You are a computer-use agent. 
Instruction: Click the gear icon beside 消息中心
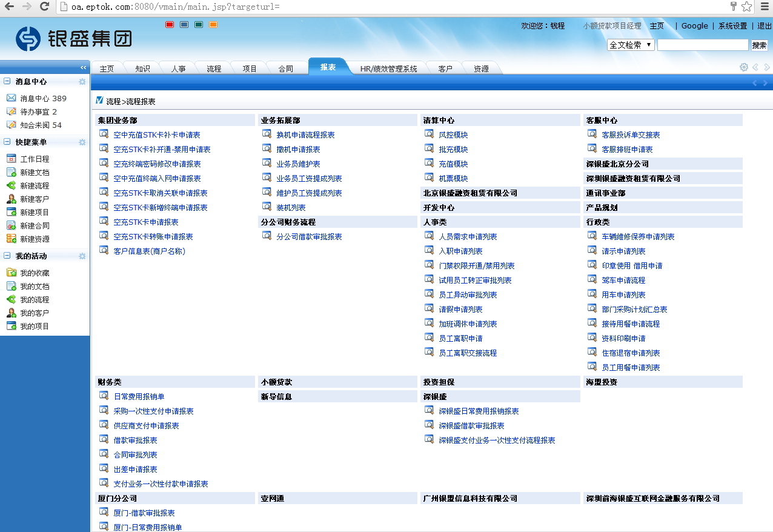pyautogui.click(x=82, y=81)
